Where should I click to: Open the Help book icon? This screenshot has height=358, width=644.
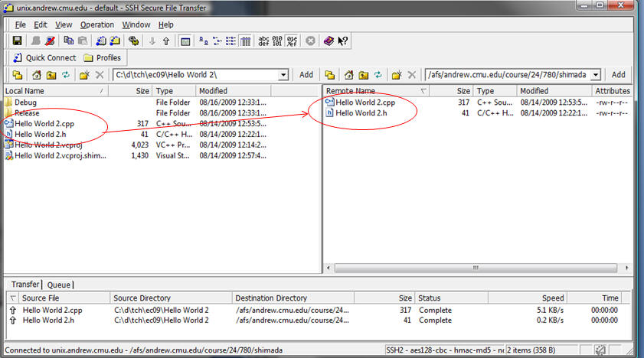329,41
